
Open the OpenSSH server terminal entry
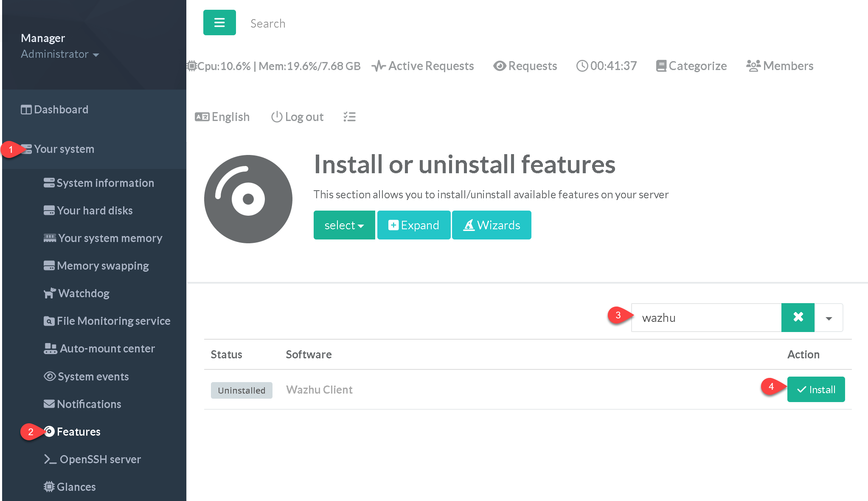(x=93, y=459)
